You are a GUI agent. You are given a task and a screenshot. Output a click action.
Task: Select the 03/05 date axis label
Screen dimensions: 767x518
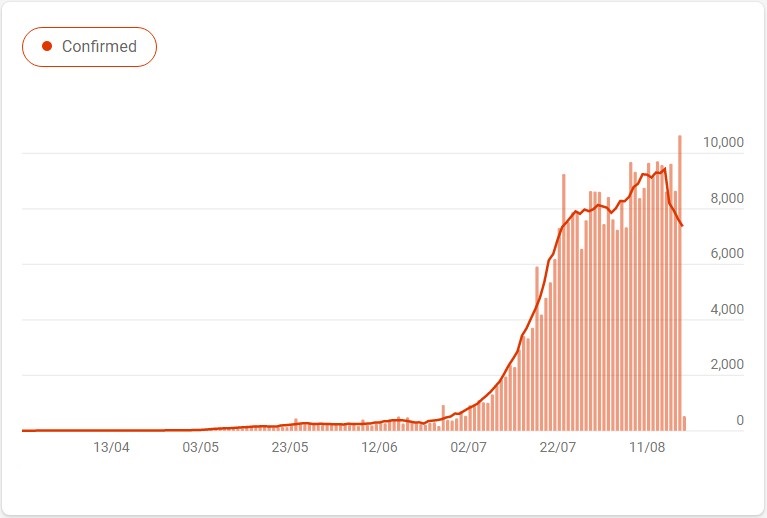coord(201,448)
